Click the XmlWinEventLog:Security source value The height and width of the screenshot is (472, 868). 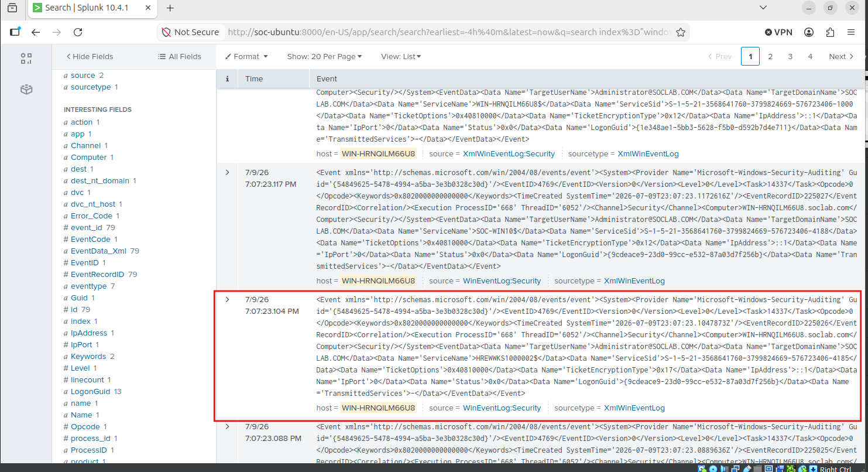tap(509, 154)
